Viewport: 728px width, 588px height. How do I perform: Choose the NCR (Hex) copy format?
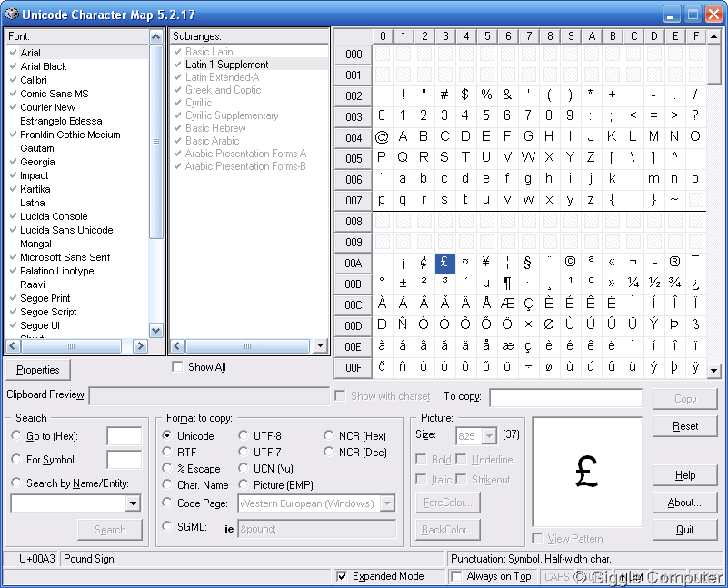[329, 435]
